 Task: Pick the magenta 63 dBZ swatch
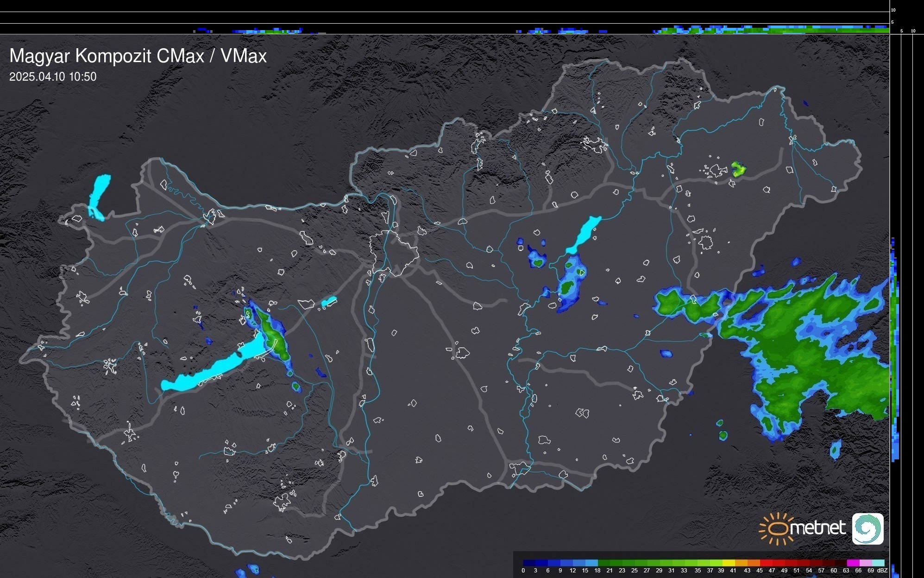853,563
